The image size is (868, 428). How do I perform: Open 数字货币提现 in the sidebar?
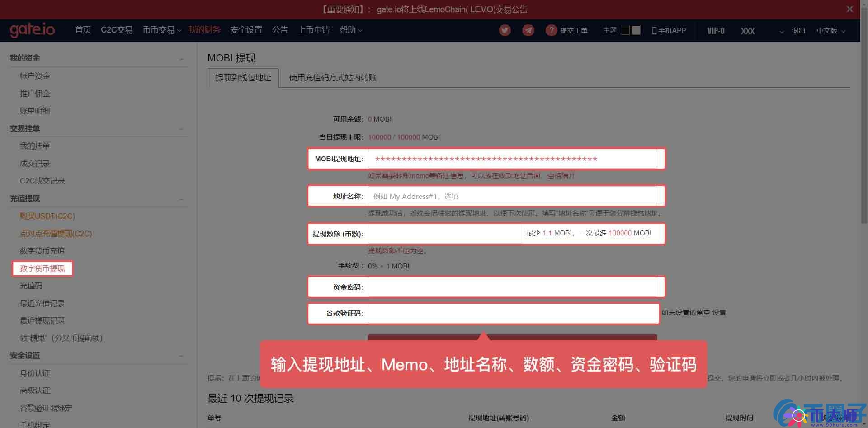pos(42,268)
